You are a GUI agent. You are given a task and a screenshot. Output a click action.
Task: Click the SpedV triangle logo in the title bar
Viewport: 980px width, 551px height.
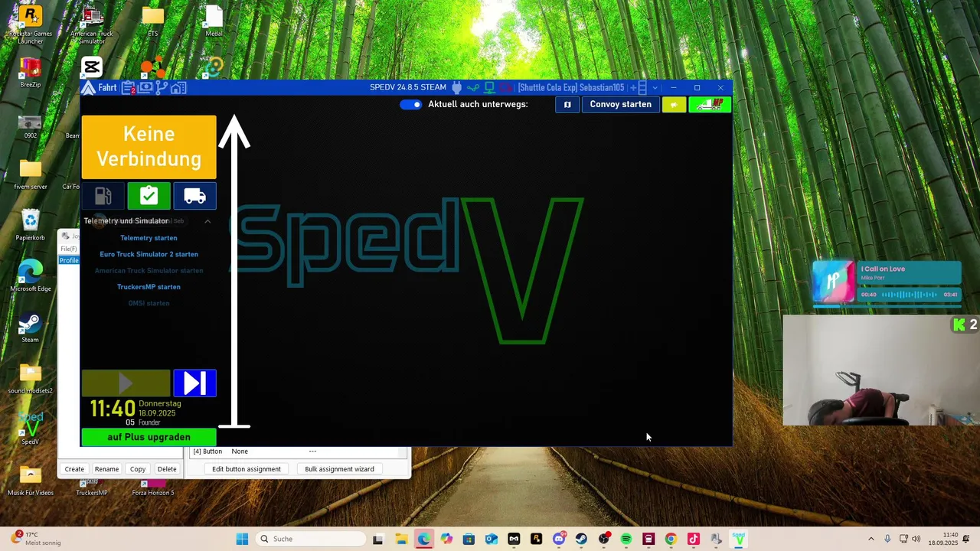coord(88,88)
